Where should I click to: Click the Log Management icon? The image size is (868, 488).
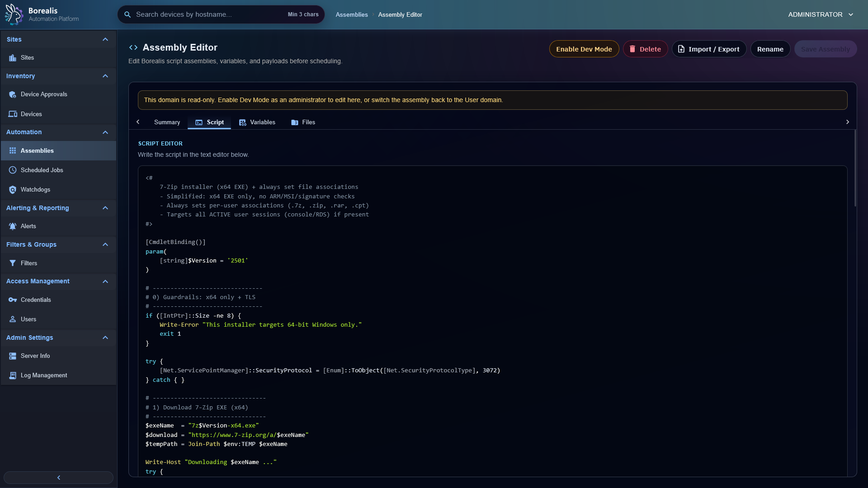tap(13, 375)
